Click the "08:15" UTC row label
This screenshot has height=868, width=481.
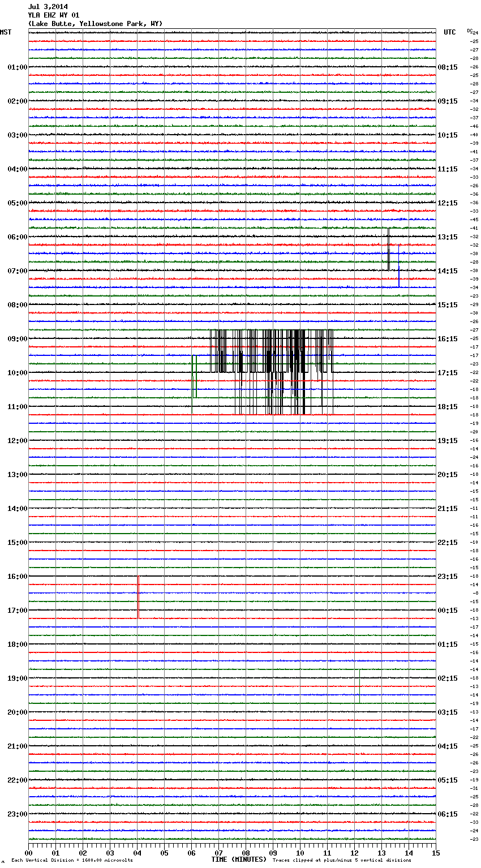pos(448,67)
